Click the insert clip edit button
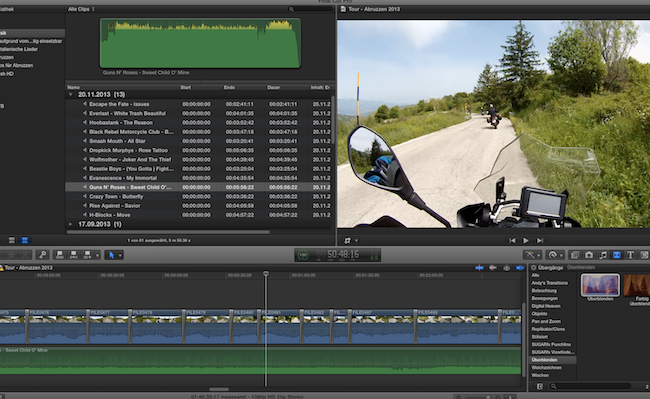This screenshot has width=650, height=399. [73, 255]
